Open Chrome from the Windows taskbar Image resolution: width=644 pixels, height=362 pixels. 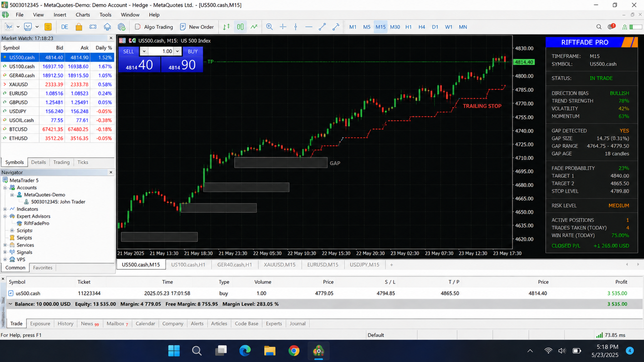(x=294, y=350)
